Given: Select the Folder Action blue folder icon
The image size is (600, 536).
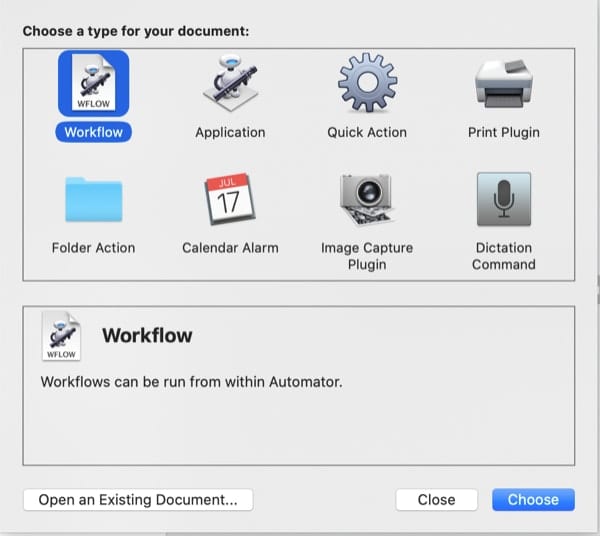Looking at the screenshot, I should (93, 201).
